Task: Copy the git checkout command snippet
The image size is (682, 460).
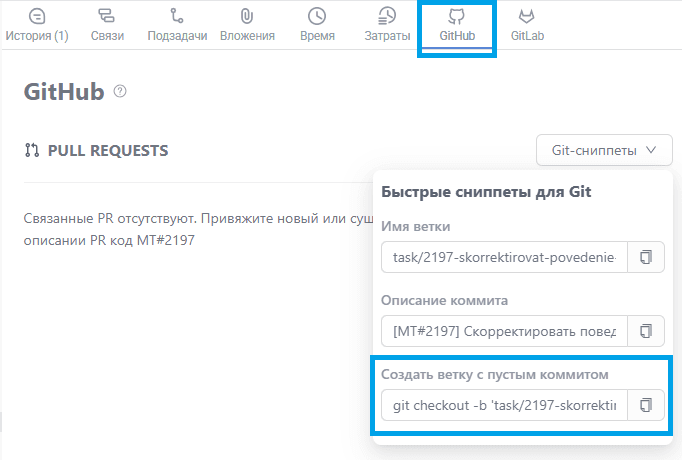Action: click(646, 405)
